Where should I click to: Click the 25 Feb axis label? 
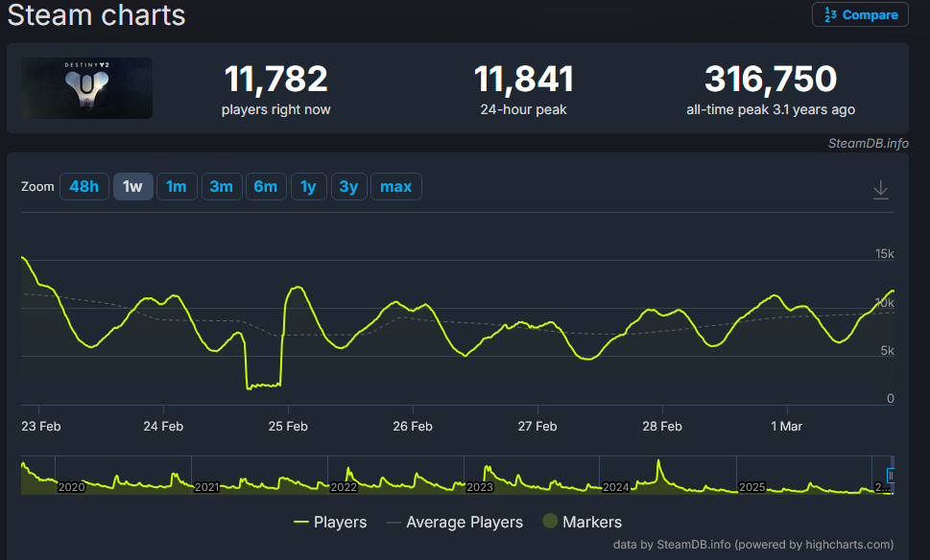click(x=288, y=426)
